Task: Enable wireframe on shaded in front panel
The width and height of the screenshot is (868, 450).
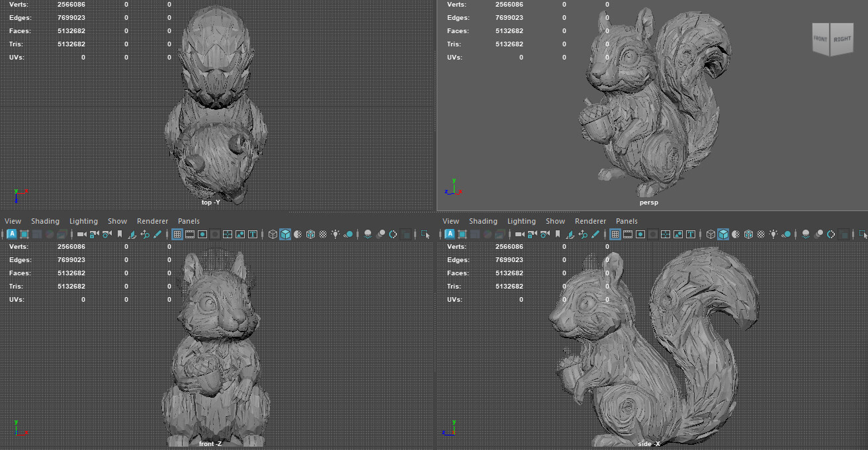Action: click(310, 234)
